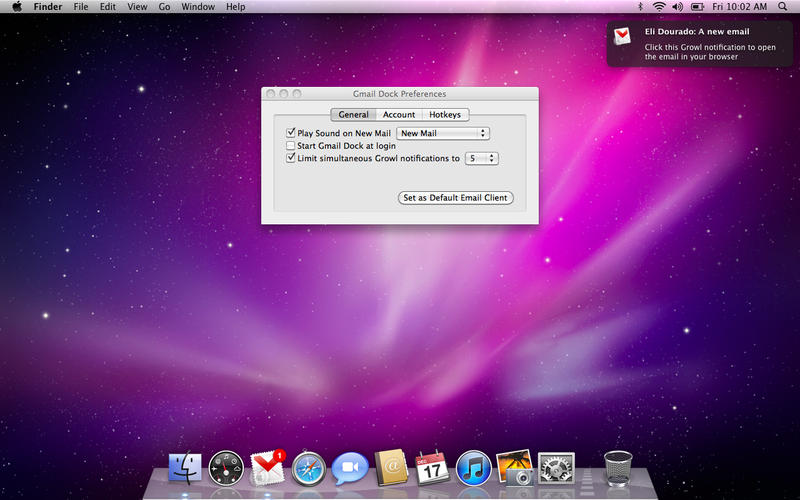Viewport: 800px width, 500px height.
Task: Uncheck Limit simultaneous Growl notifications
Action: (x=291, y=158)
